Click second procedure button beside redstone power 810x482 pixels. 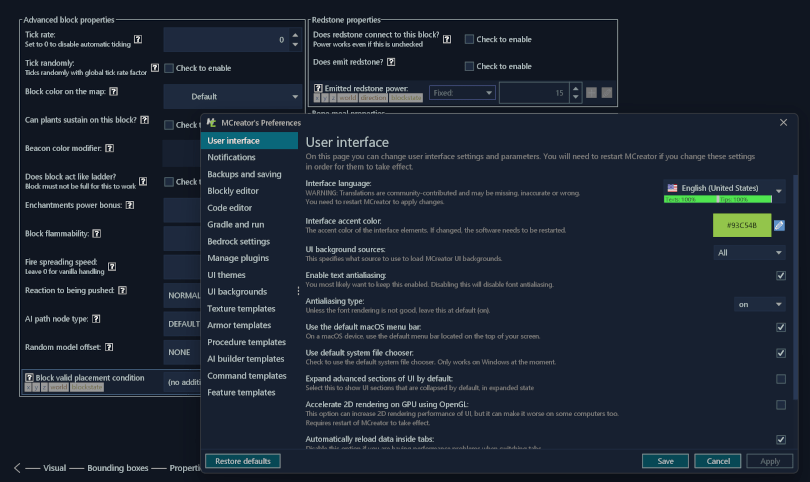(x=607, y=92)
